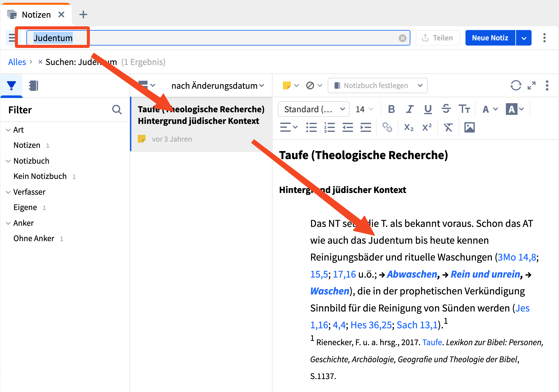Open the Standard paragraph style dropdown
Screen dimensions: 559x392
314,109
